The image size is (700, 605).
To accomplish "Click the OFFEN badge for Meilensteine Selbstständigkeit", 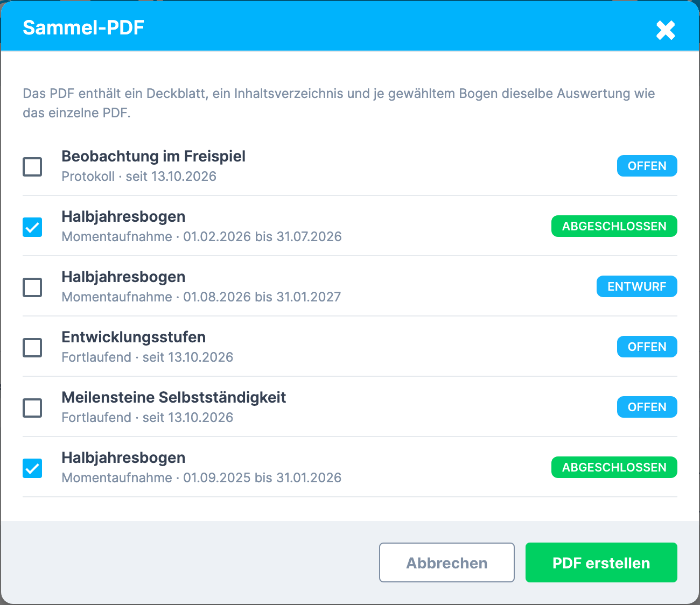I will [647, 407].
